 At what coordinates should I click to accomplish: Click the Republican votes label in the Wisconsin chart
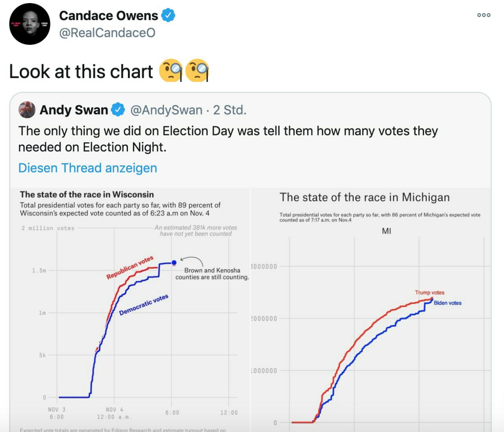[x=130, y=268]
